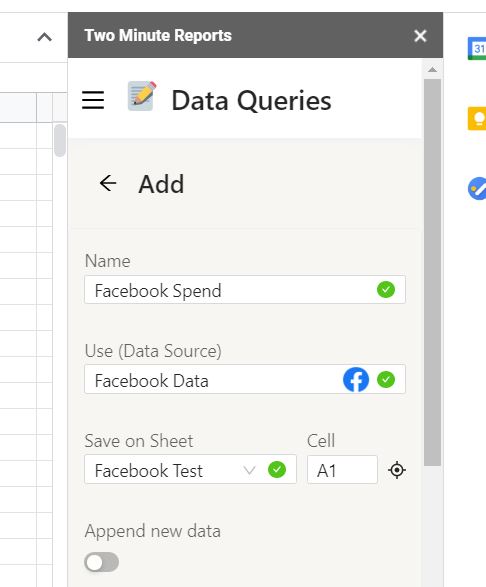Click the spreadsheet vertical scrollbar handle

(x=60, y=140)
